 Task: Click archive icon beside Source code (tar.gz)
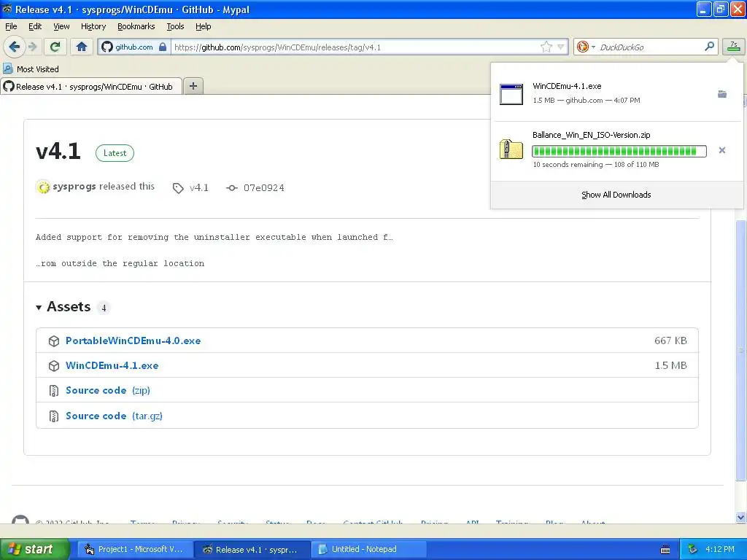click(x=54, y=416)
